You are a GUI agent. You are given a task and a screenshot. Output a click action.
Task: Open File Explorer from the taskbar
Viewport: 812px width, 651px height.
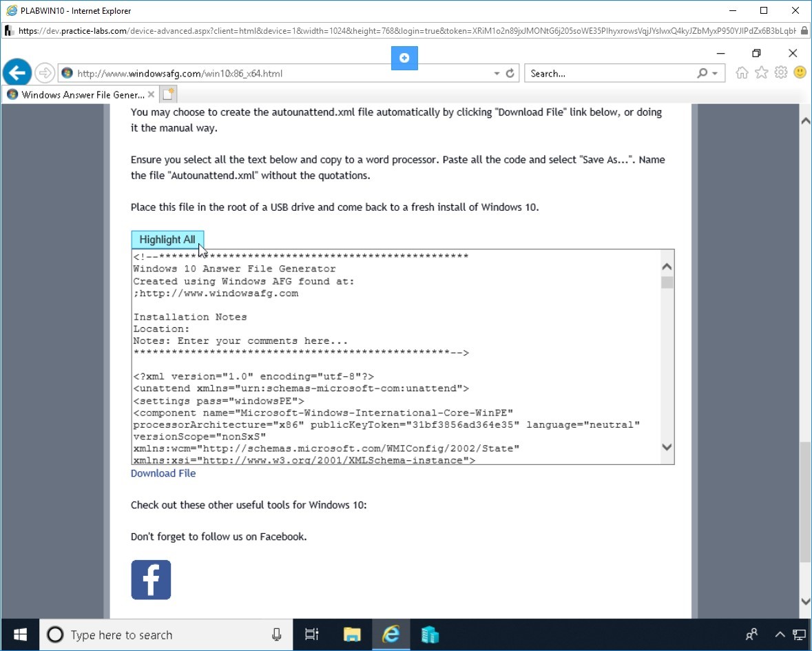[352, 634]
